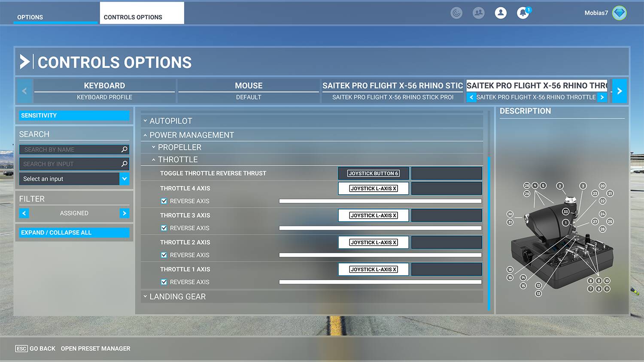
Task: Click Throttle 2 Axis value bar
Action: point(380,255)
